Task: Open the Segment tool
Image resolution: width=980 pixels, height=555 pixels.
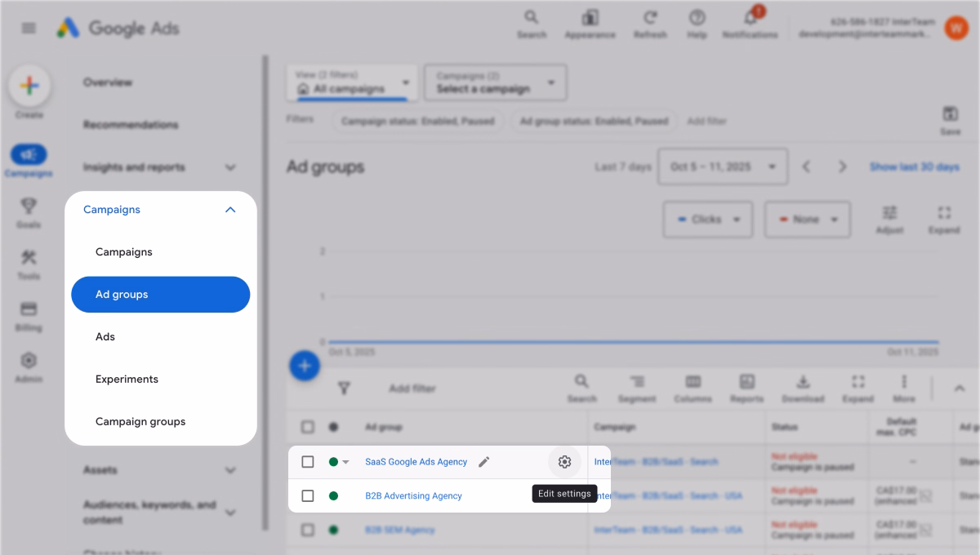Action: click(637, 388)
